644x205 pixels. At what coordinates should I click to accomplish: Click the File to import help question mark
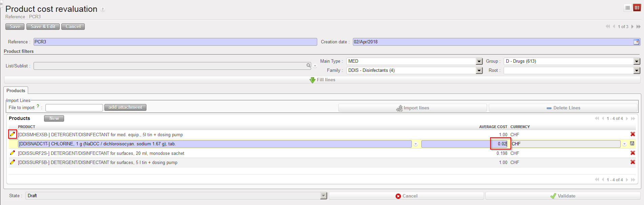38,106
